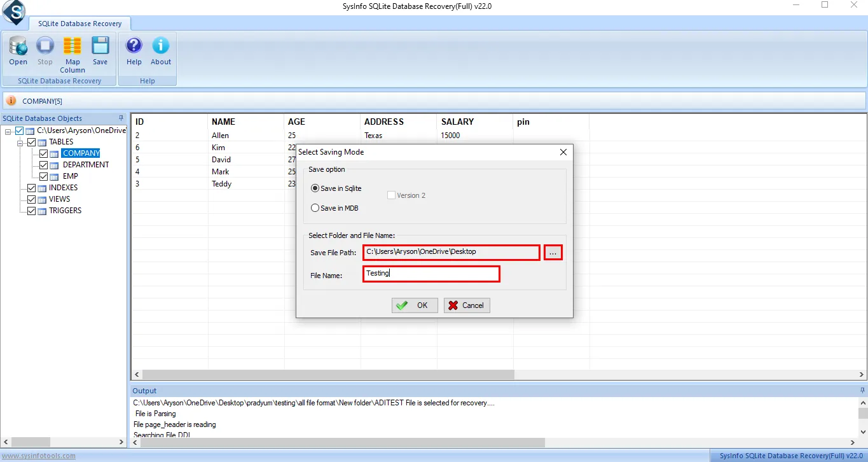
Task: Browse for save folder with ... button
Action: tap(553, 253)
